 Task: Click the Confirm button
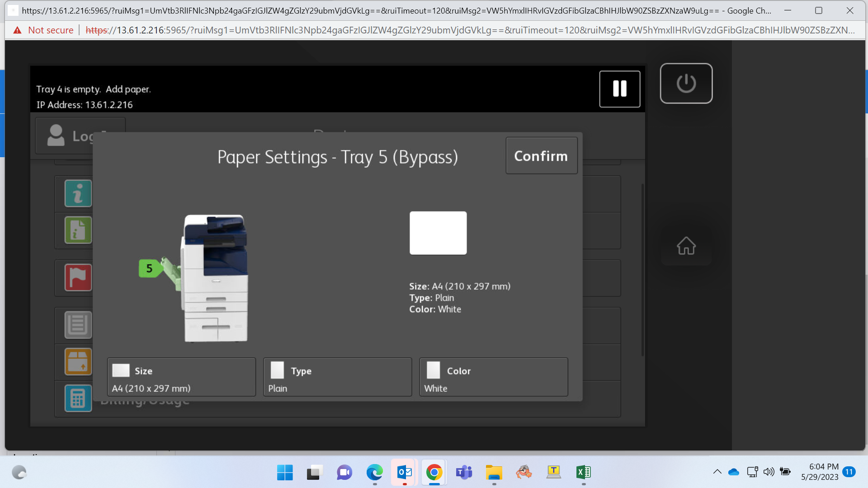(x=541, y=156)
